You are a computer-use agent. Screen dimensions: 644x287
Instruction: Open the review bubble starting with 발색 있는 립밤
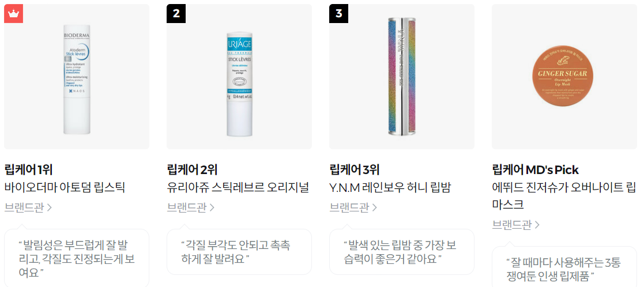click(402, 252)
